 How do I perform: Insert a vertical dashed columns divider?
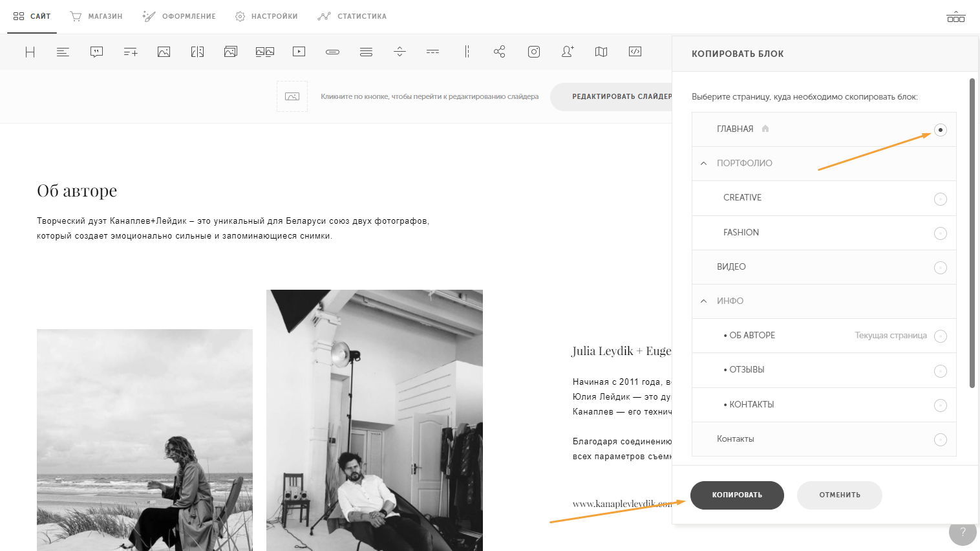click(x=467, y=52)
